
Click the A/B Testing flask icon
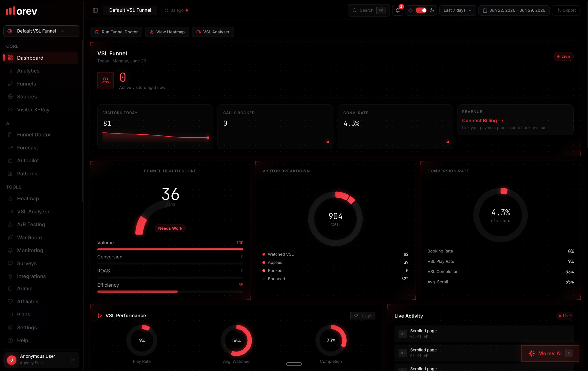(10, 224)
